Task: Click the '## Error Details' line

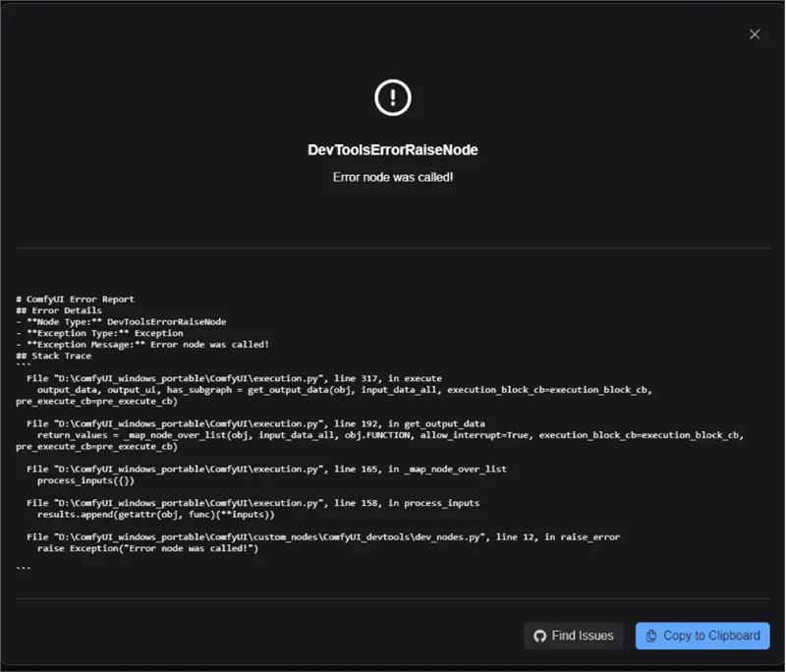Action: pos(59,310)
